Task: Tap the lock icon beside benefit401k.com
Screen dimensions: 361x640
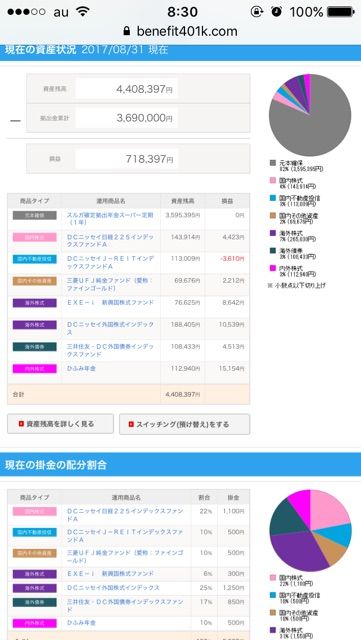Action: pos(127,31)
